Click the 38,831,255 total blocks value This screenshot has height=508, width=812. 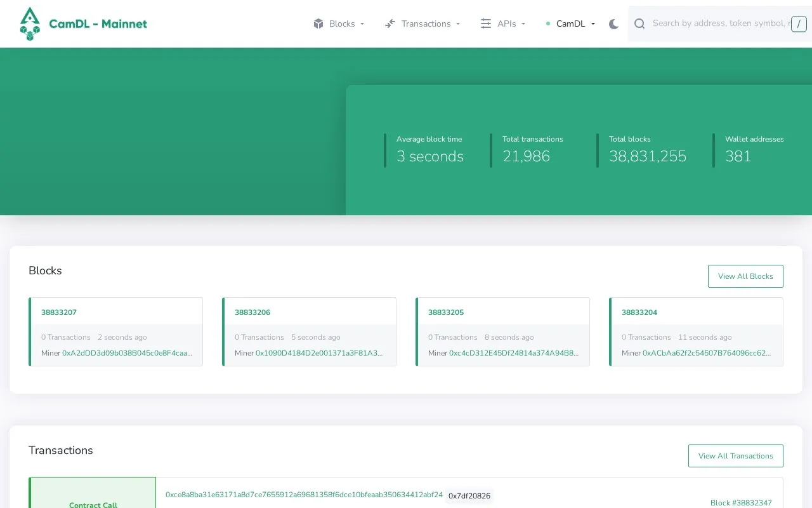(x=648, y=156)
